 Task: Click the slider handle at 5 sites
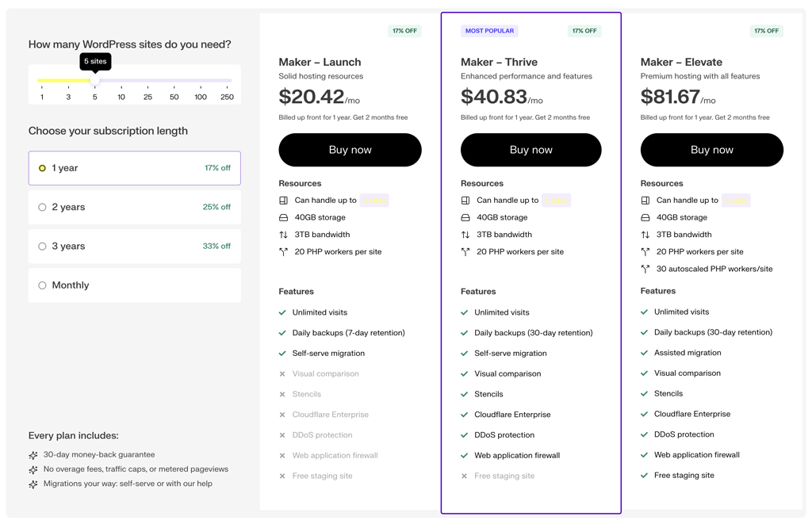click(x=95, y=81)
